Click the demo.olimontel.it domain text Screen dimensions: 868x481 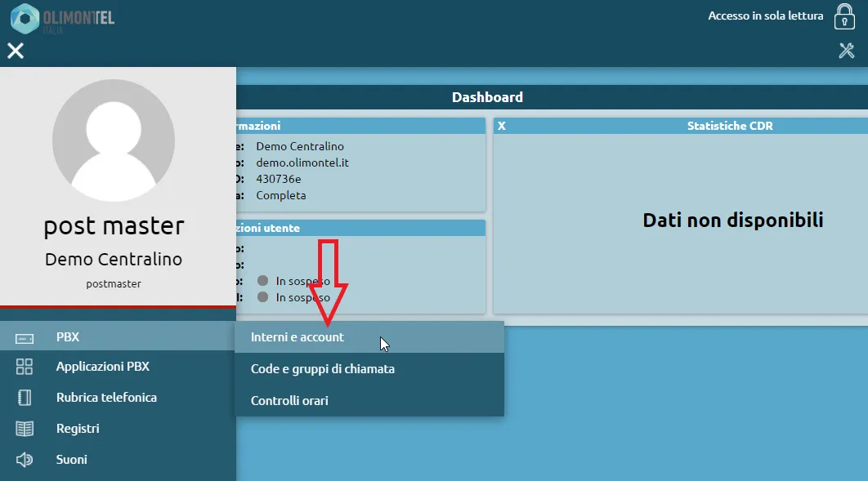[x=302, y=163]
